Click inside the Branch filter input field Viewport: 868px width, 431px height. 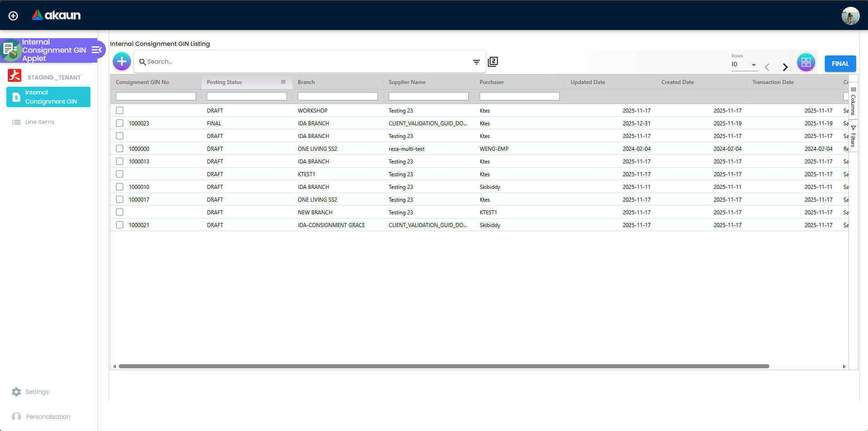pyautogui.click(x=337, y=96)
